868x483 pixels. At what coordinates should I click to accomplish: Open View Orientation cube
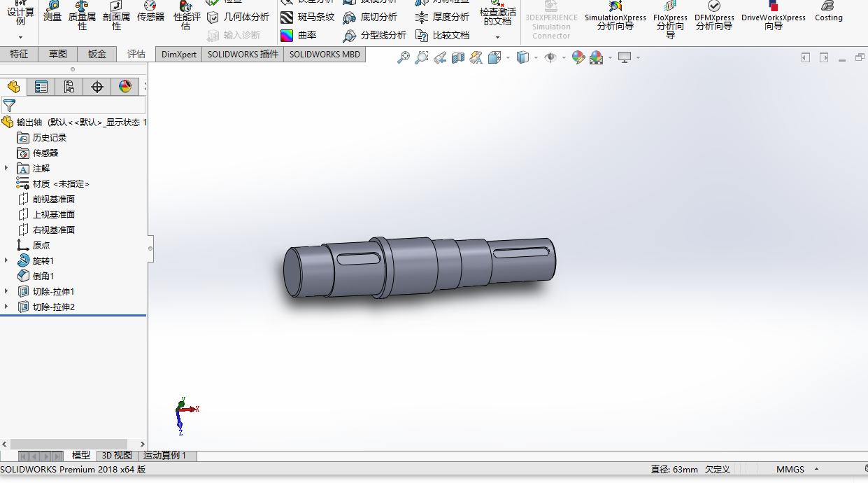tap(495, 57)
